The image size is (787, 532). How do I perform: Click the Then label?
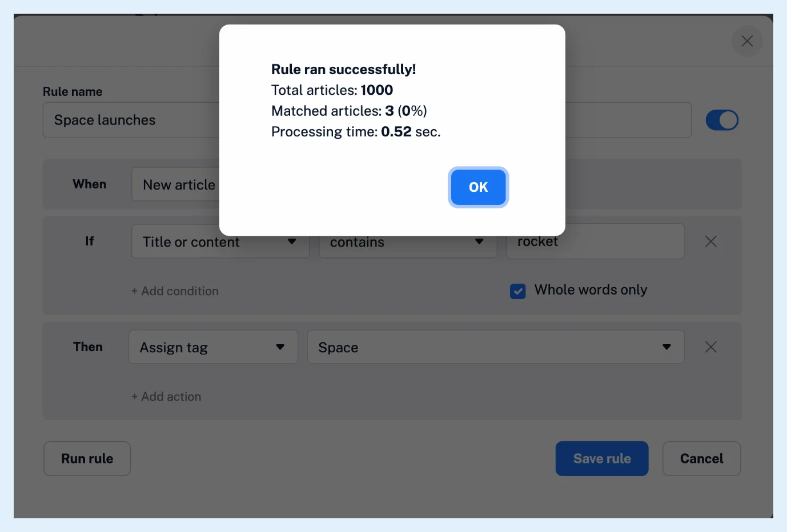(x=88, y=347)
